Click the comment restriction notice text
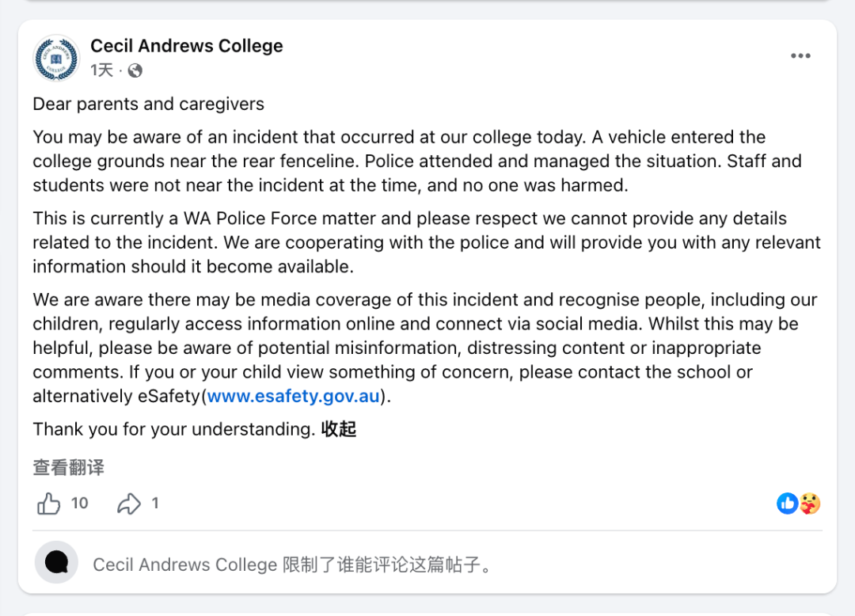The width and height of the screenshot is (855, 616). point(292,565)
